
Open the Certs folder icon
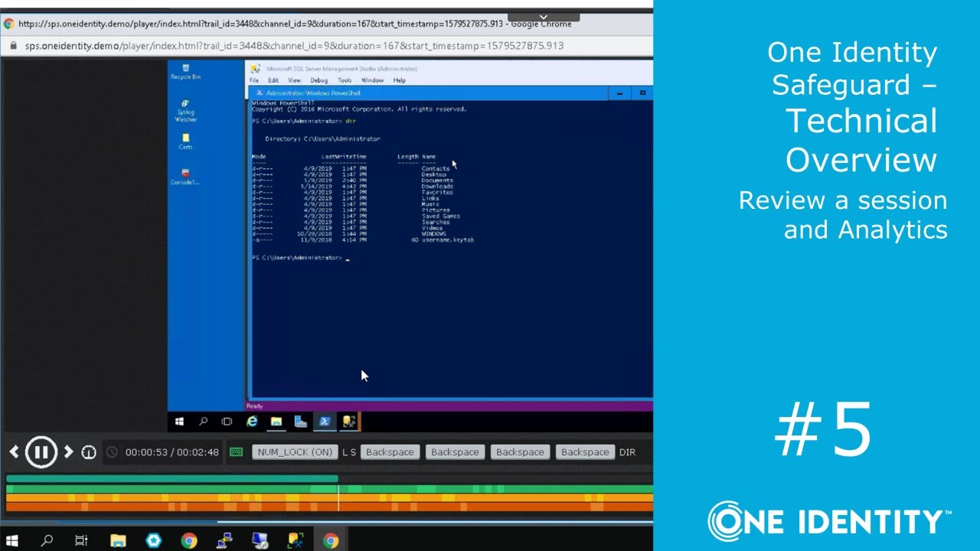click(185, 142)
